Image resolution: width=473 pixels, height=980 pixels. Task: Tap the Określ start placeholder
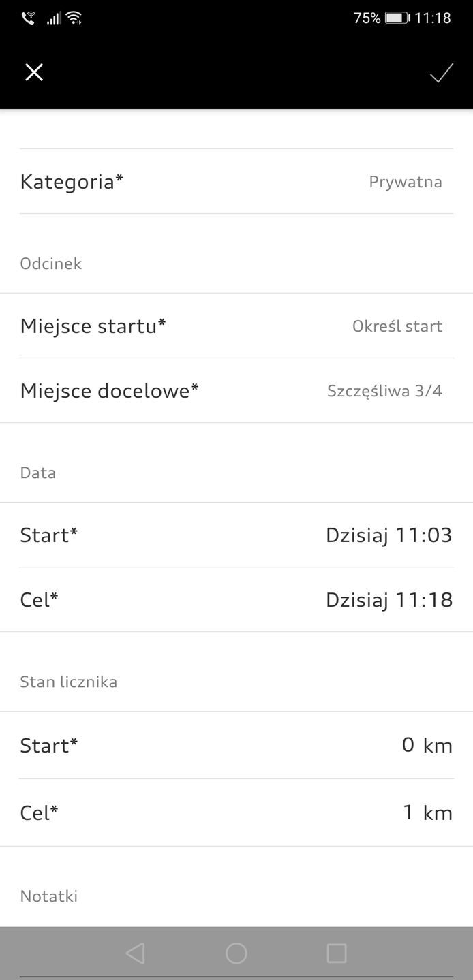[397, 326]
